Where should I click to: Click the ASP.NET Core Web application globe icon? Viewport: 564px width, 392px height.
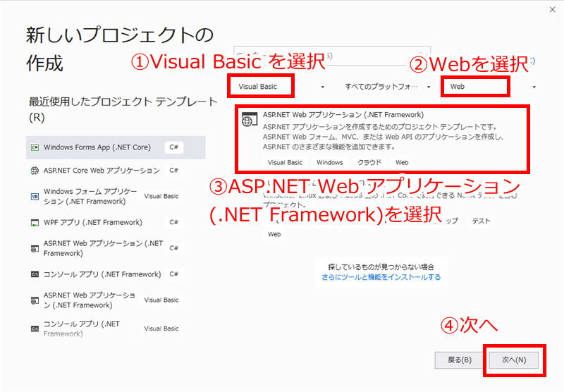(x=35, y=171)
